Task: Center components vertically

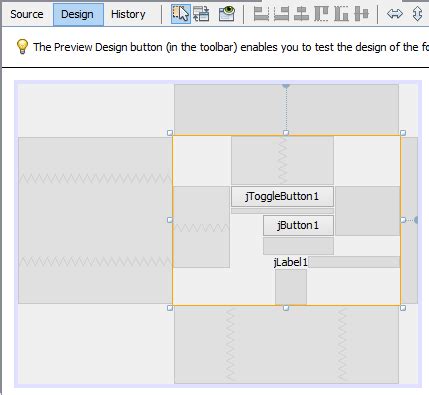Action: [362, 14]
